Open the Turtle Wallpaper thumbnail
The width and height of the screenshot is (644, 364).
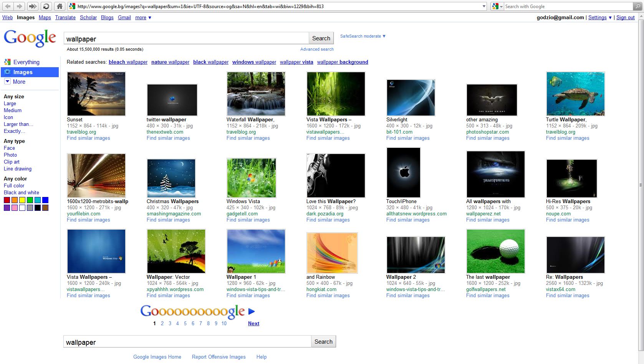coord(575,94)
